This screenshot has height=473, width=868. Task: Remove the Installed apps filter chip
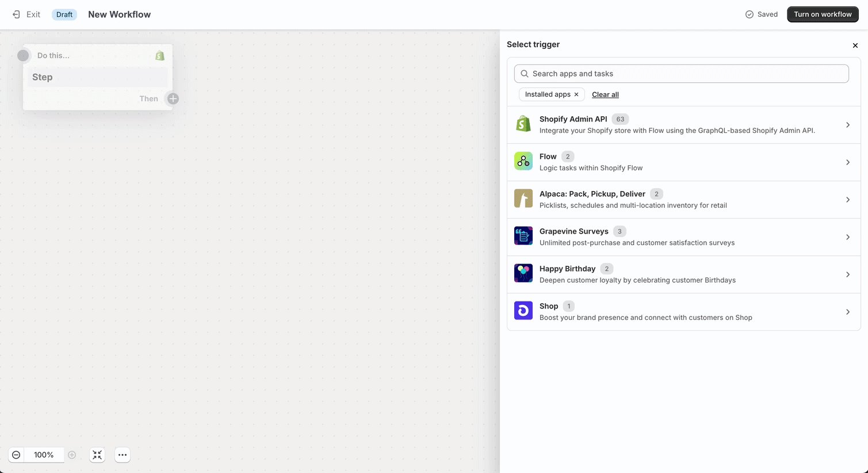576,94
